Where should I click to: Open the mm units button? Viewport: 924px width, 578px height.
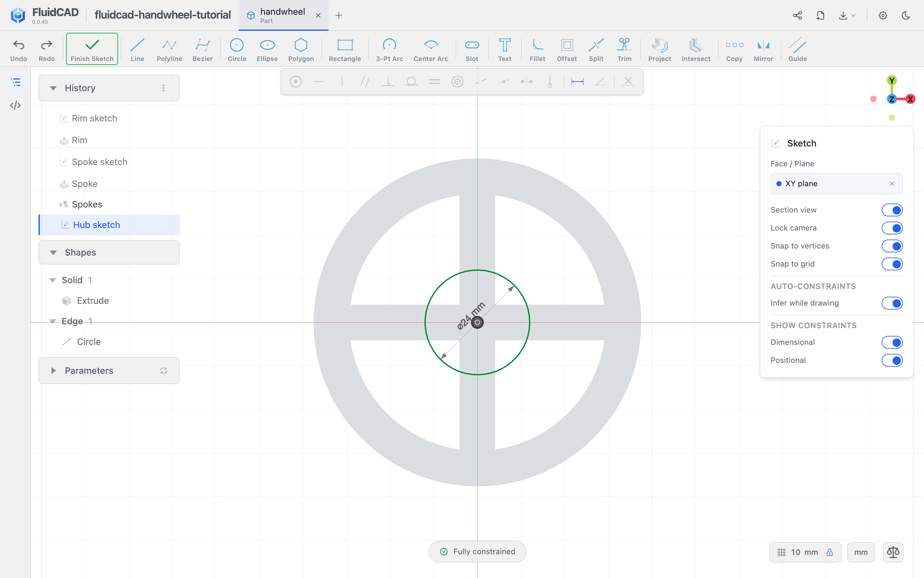tap(860, 552)
